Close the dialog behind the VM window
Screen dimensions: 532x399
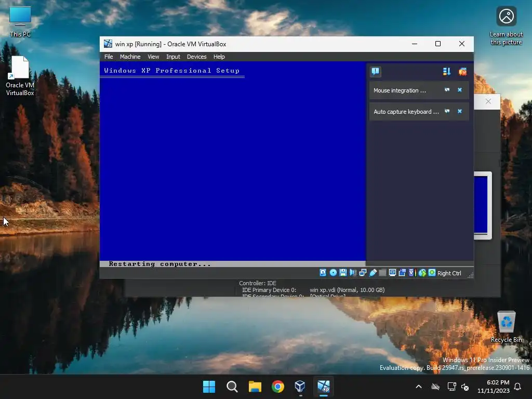tap(488, 101)
